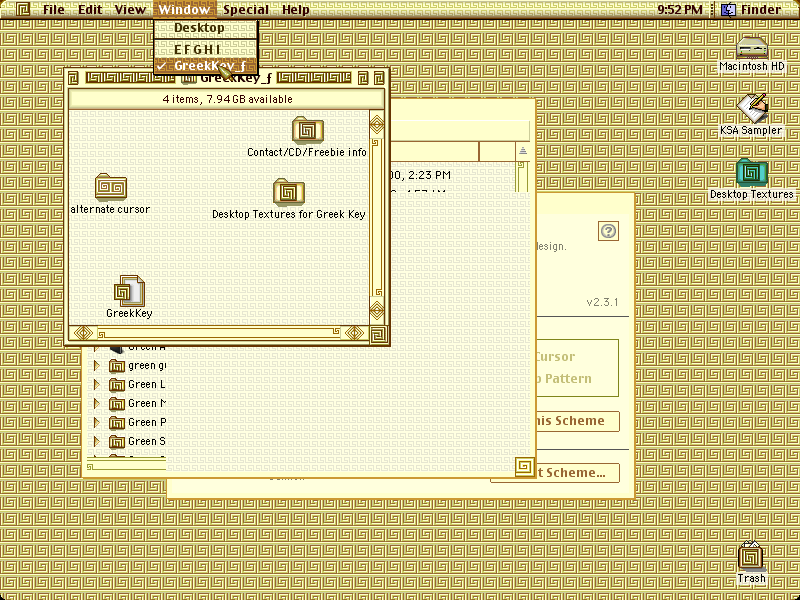This screenshot has height=600, width=800.
Task: Select the teal Desktop Textures folder
Action: click(752, 173)
